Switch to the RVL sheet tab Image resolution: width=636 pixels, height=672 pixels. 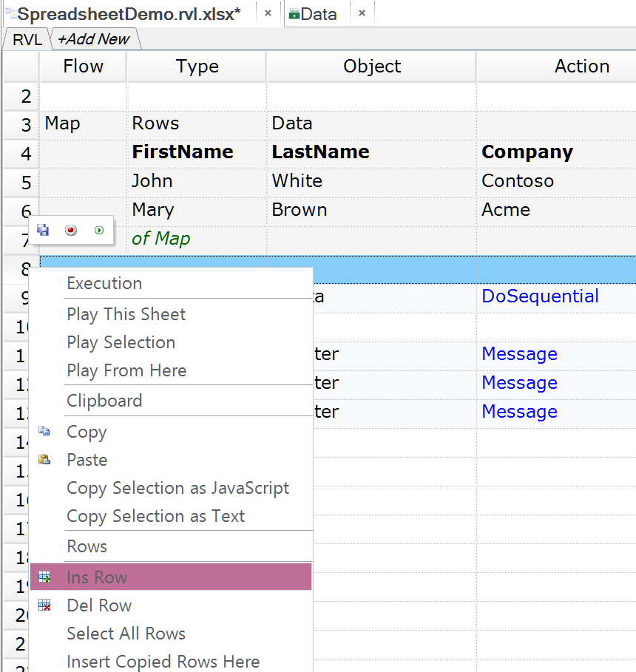(x=27, y=39)
